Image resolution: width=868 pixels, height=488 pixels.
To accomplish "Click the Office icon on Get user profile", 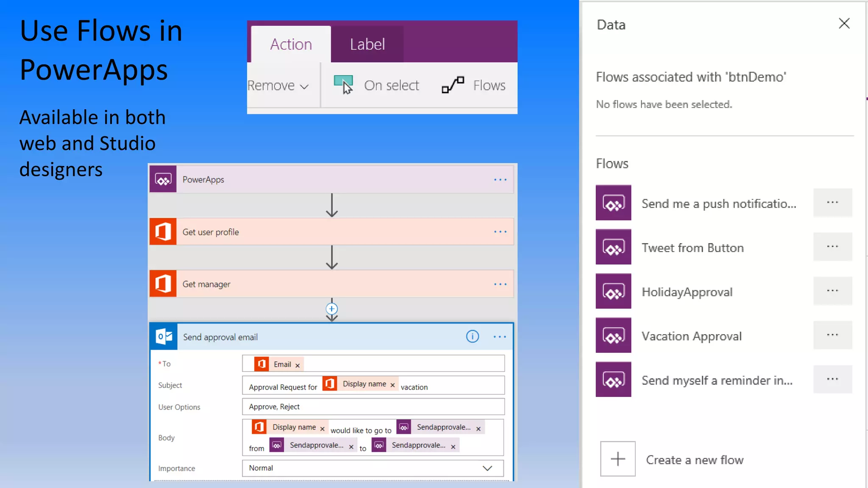I will point(163,232).
